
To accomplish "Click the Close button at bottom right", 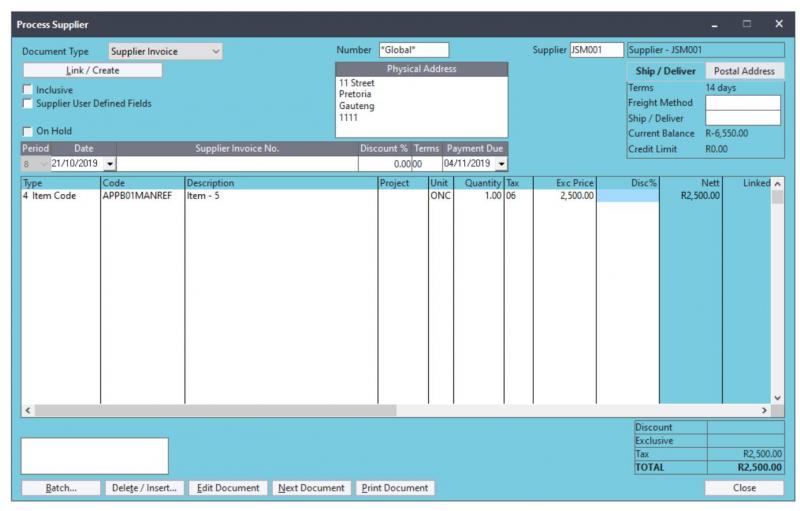I will (743, 488).
